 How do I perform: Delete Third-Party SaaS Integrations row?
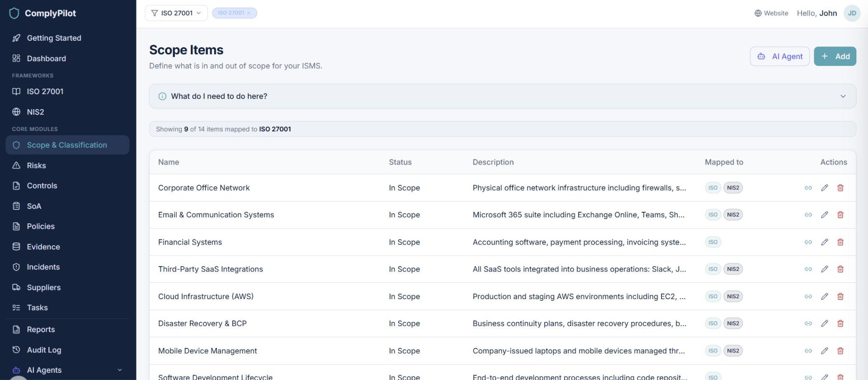click(840, 269)
